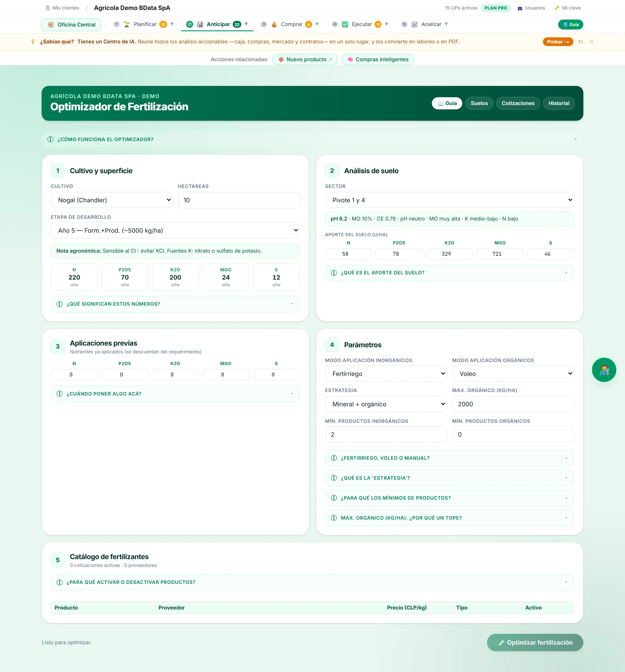Click the Nuevo producto box icon
The width and height of the screenshot is (625, 672).
coord(281,59)
